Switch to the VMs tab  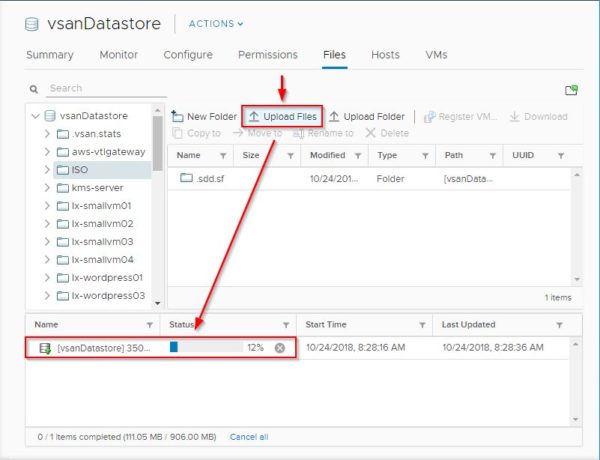pos(436,55)
